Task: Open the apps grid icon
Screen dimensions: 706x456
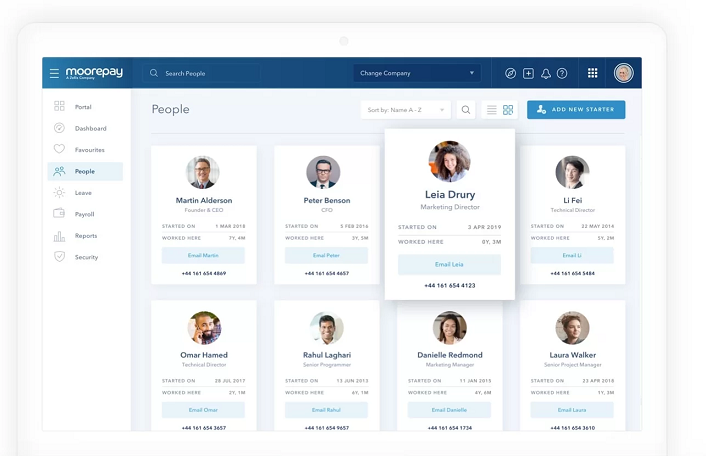Action: click(x=592, y=73)
